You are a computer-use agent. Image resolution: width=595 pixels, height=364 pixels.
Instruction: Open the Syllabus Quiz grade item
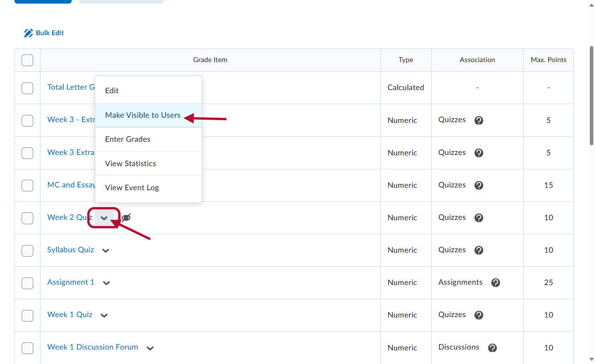(70, 250)
